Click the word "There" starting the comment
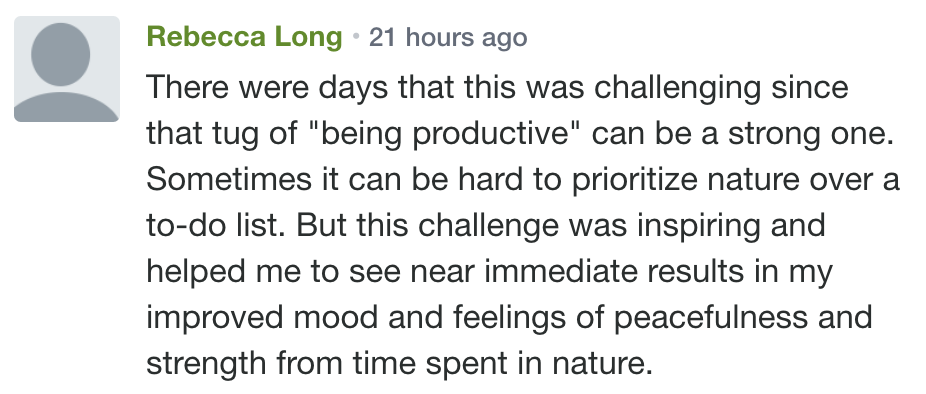926x394 pixels. [188, 87]
